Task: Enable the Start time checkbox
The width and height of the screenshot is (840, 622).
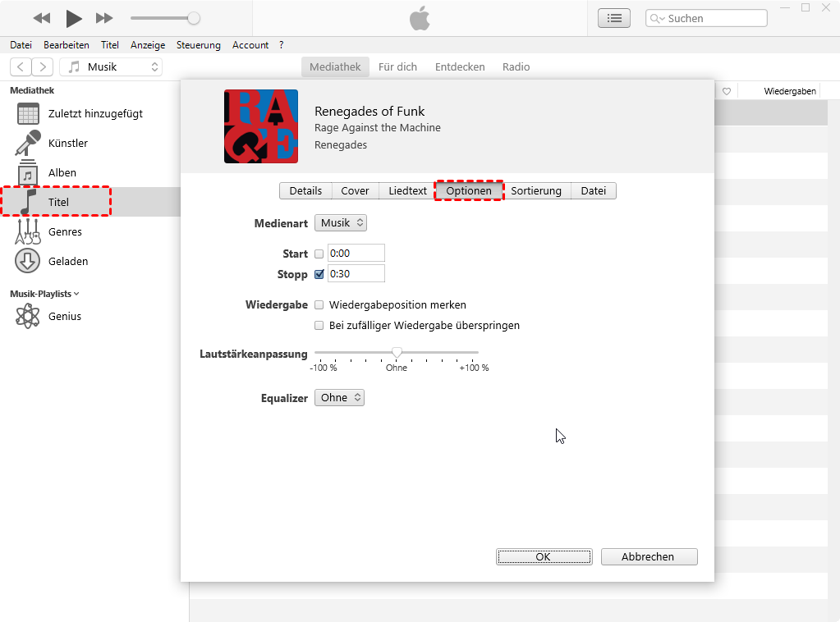Action: pyautogui.click(x=319, y=254)
